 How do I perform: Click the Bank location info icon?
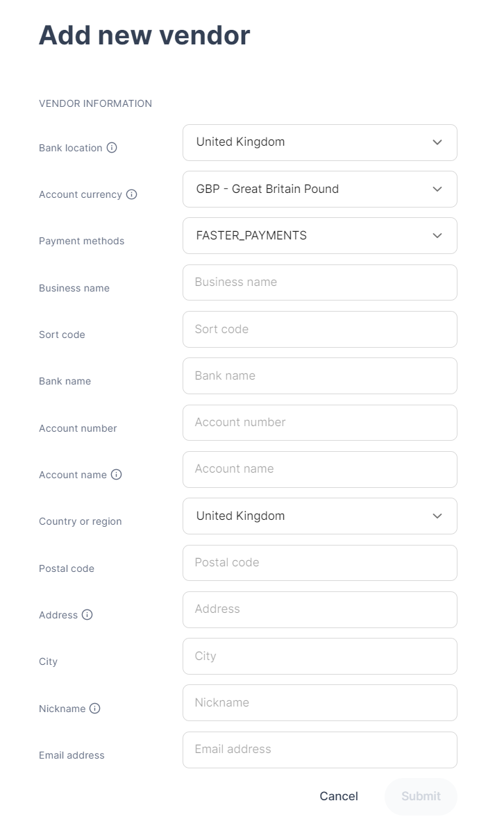click(x=112, y=148)
